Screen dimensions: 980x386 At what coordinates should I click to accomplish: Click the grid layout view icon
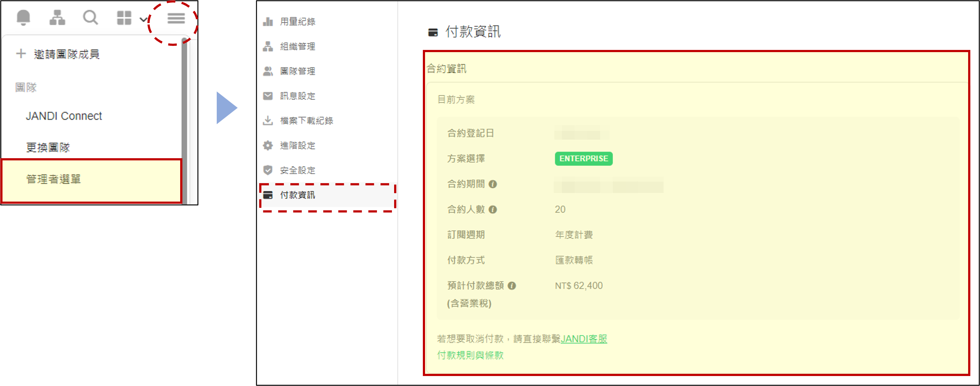124,18
